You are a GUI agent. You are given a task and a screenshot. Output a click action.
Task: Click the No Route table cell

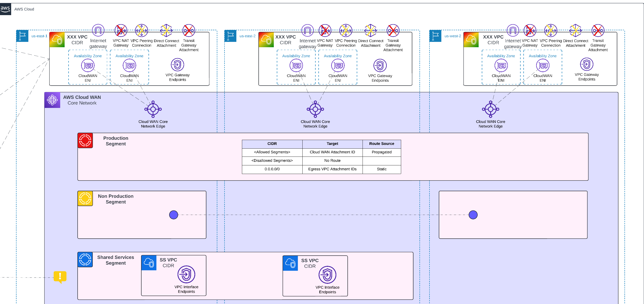(x=332, y=161)
